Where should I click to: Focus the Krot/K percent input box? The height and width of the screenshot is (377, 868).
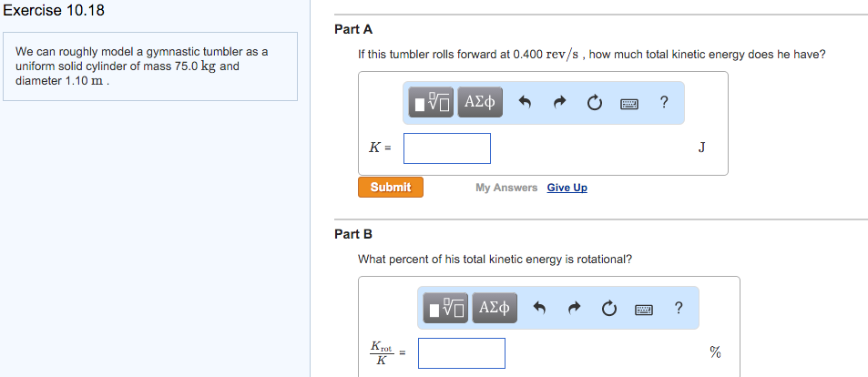[462, 352]
